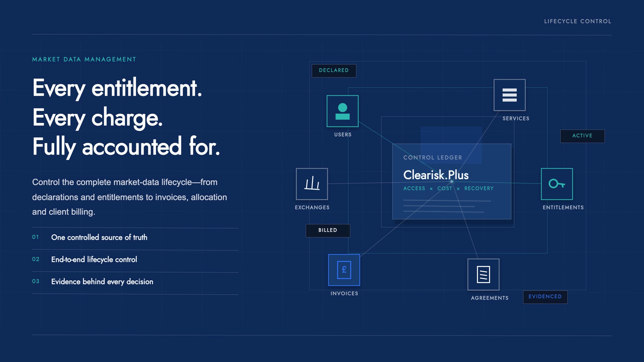Click the "Every charge." headline line

click(98, 118)
